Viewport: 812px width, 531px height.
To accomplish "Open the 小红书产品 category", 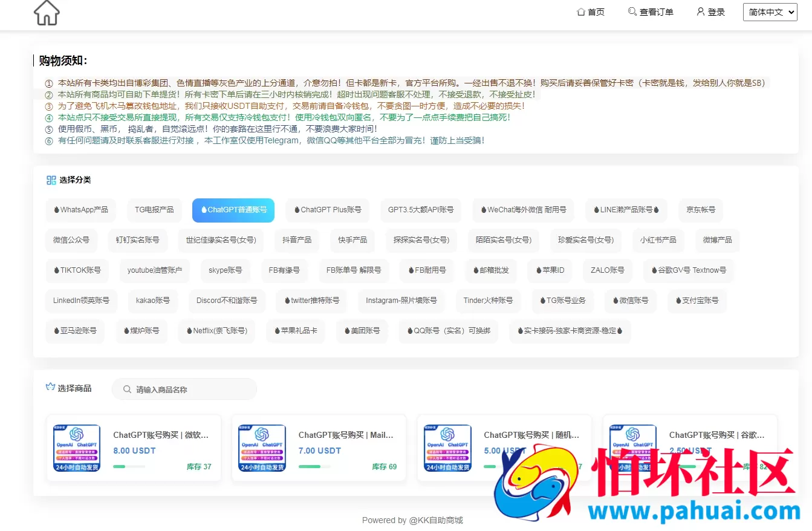I will tap(658, 240).
